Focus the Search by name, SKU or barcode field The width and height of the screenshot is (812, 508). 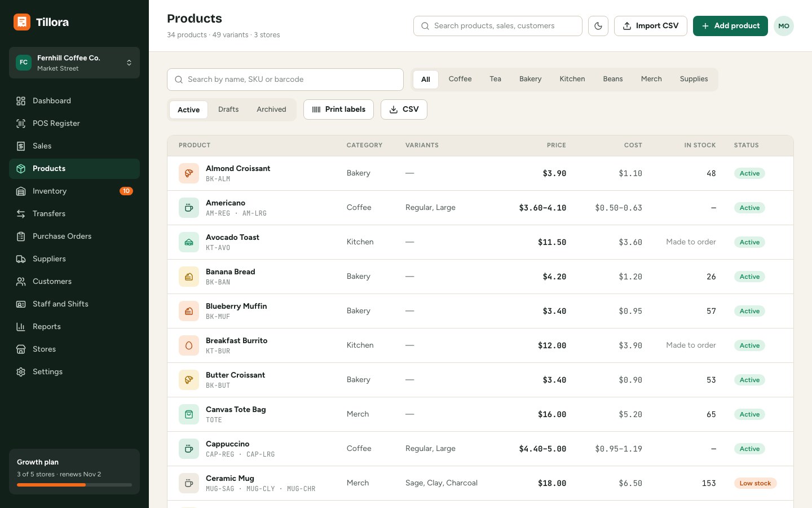point(285,80)
